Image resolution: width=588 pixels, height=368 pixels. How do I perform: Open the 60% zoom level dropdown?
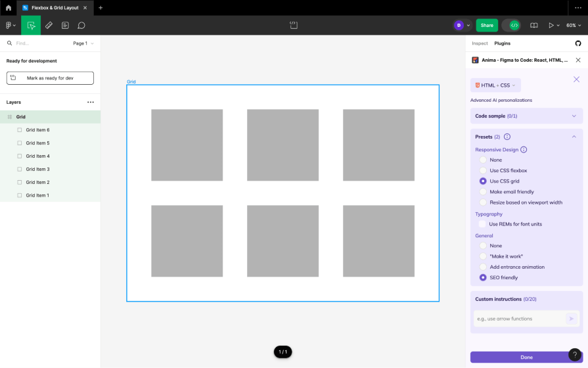pyautogui.click(x=574, y=25)
